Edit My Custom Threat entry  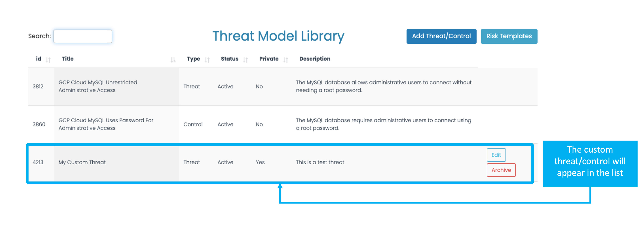496,155
